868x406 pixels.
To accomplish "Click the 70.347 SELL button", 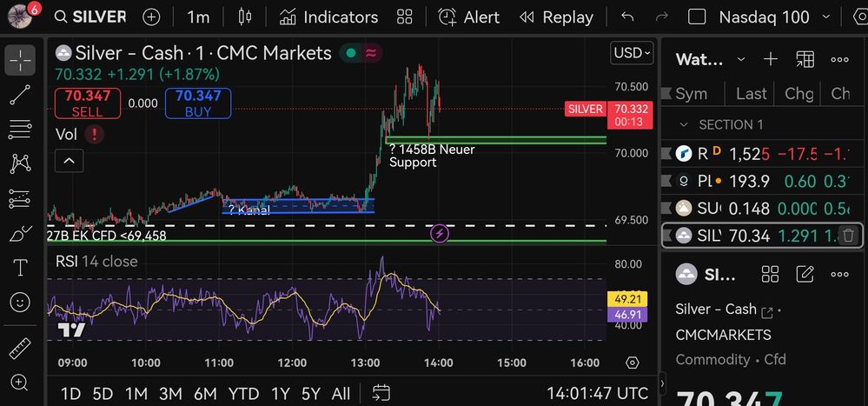I will (88, 103).
